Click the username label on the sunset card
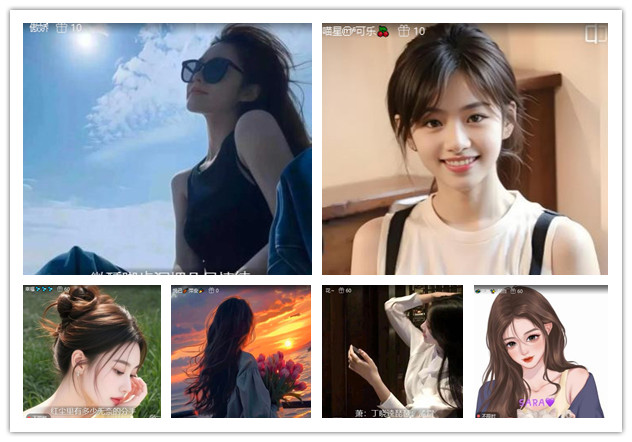632x442 pixels. [181, 291]
